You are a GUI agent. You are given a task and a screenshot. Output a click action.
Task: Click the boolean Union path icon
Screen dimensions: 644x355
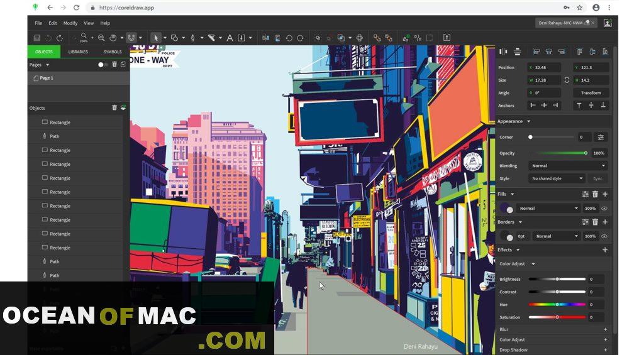[x=341, y=38]
